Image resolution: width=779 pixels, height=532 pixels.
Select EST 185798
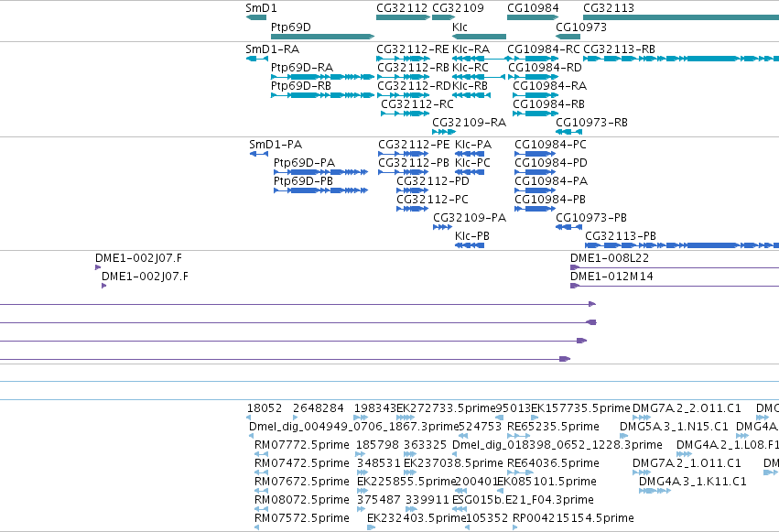pyautogui.click(x=360, y=454)
